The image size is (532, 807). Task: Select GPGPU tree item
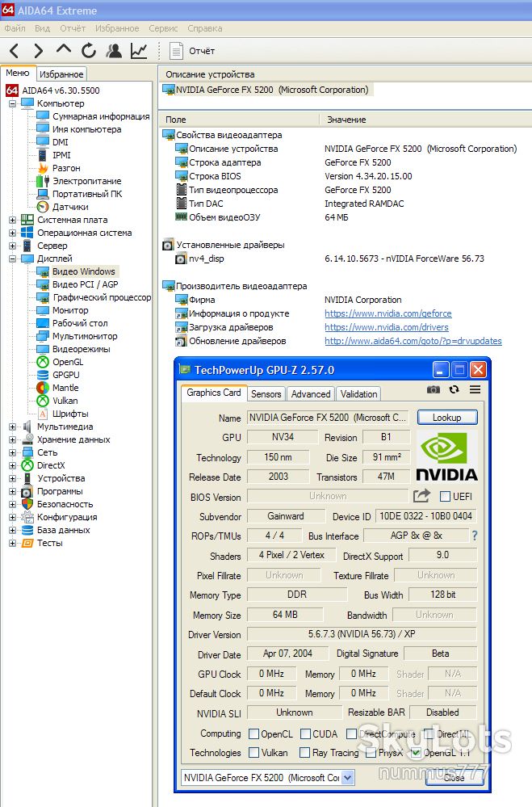66,375
